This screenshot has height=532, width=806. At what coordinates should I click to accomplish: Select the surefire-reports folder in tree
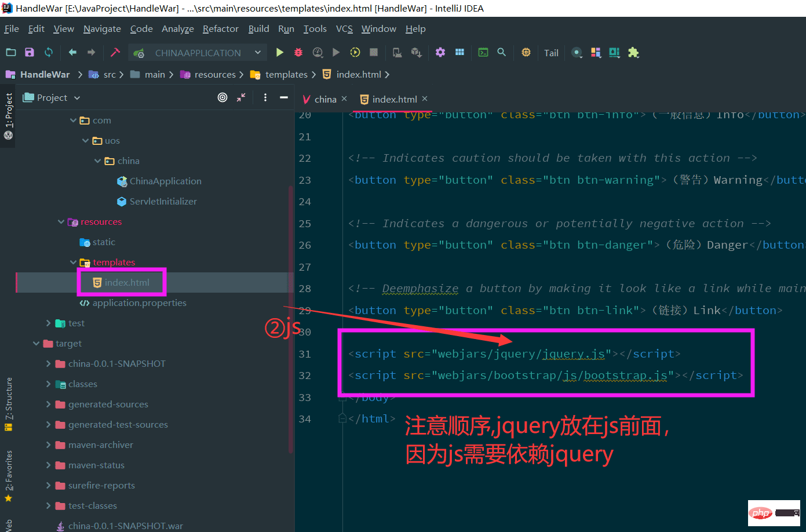[101, 486]
